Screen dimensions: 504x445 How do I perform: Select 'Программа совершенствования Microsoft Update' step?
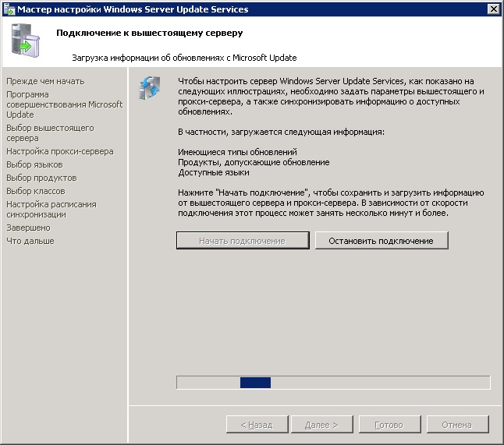(64, 104)
